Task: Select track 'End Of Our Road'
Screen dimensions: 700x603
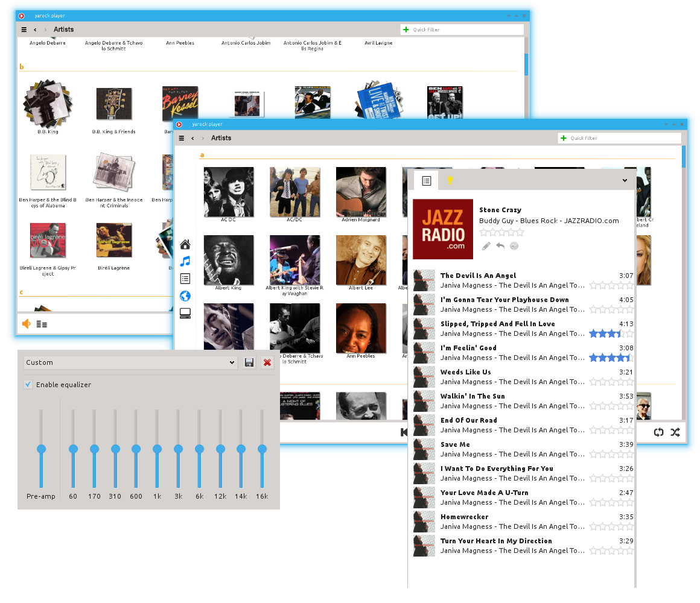Action: 523,425
